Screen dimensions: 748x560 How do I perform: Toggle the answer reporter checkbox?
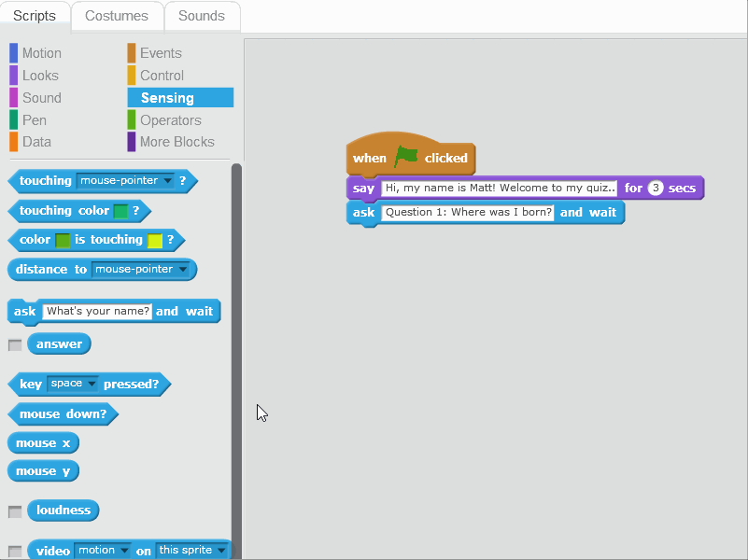pyautogui.click(x=15, y=345)
